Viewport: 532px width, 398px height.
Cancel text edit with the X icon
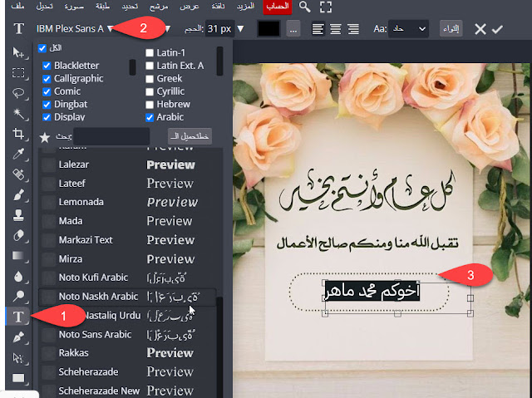(480, 29)
